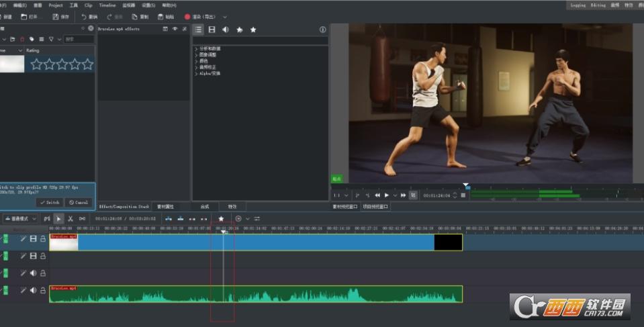The image size is (644, 327).
Task: Click the Copy toolbar button
Action: tap(140, 17)
